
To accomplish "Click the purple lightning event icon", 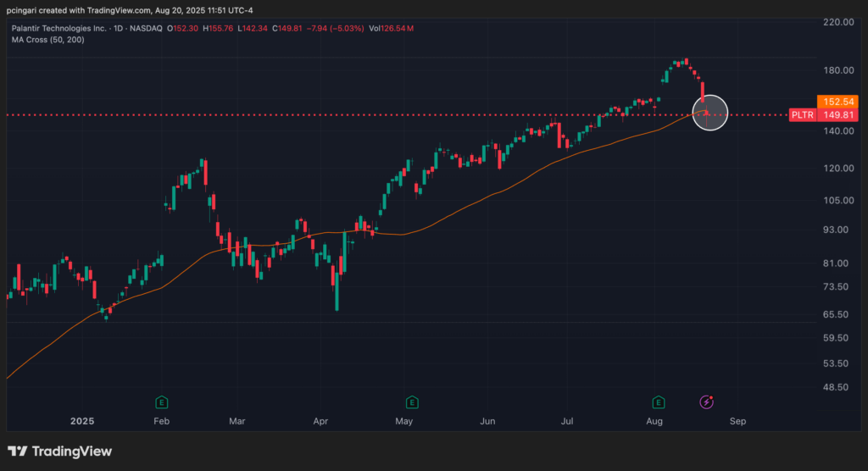I will click(706, 402).
